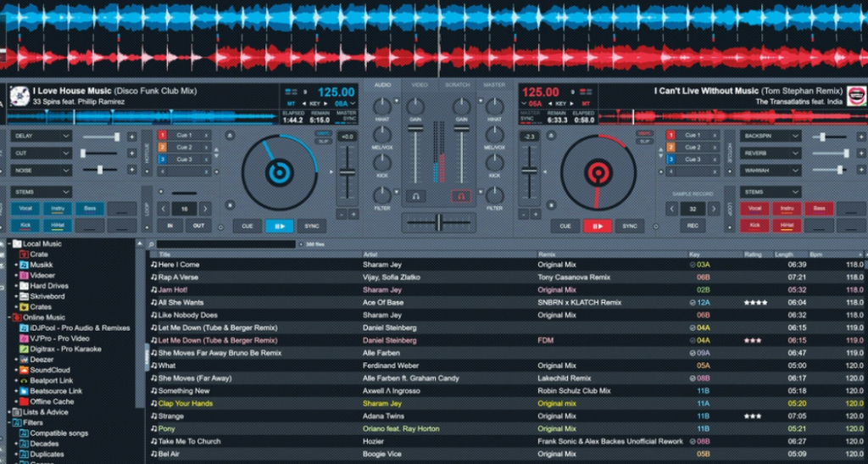This screenshot has width=868, height=464.
Task: Toggle VINYL mode on right deck
Action: click(644, 133)
